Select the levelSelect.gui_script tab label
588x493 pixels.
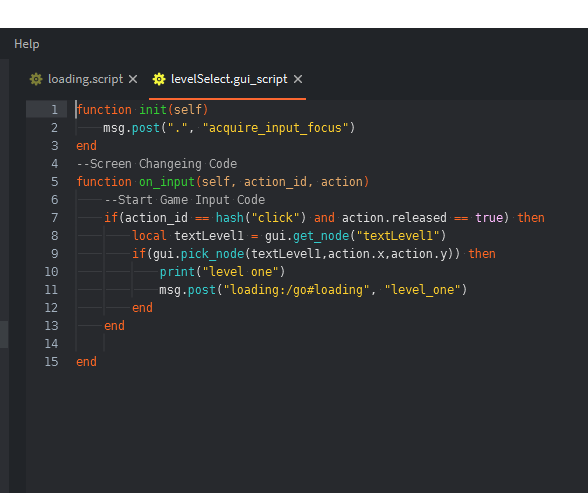[229, 79]
